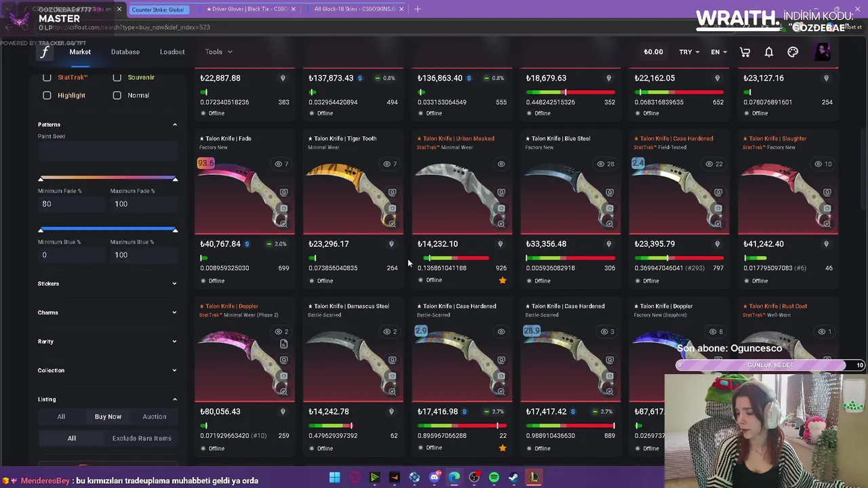This screenshot has height=488, width=868.
Task: Open the shopping cart icon in header
Action: click(x=745, y=52)
